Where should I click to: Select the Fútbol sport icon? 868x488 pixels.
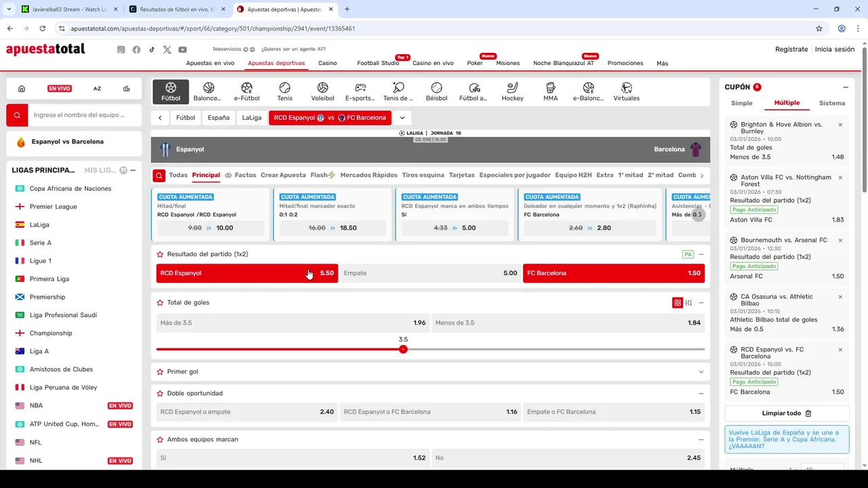tap(171, 91)
